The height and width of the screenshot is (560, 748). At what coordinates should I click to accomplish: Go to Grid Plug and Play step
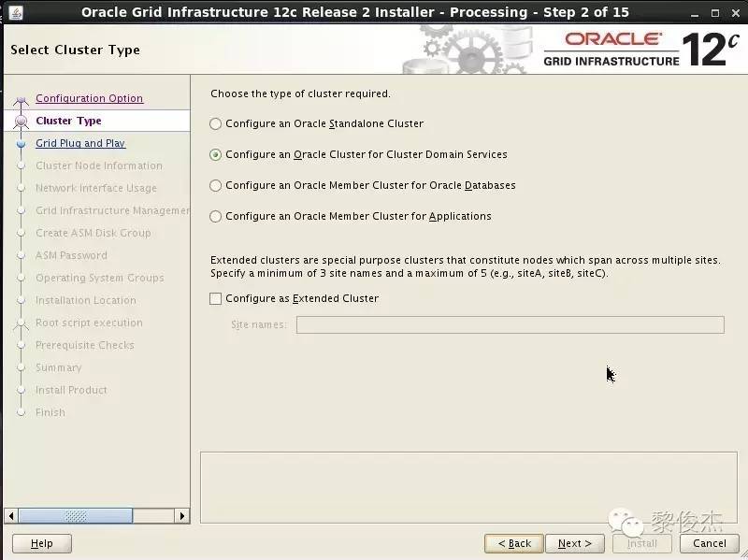click(x=80, y=143)
